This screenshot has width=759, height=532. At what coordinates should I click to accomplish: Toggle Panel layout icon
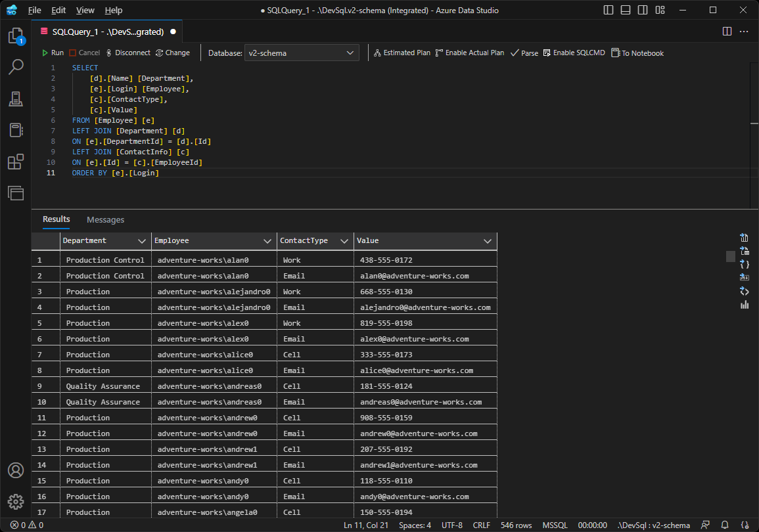click(626, 10)
